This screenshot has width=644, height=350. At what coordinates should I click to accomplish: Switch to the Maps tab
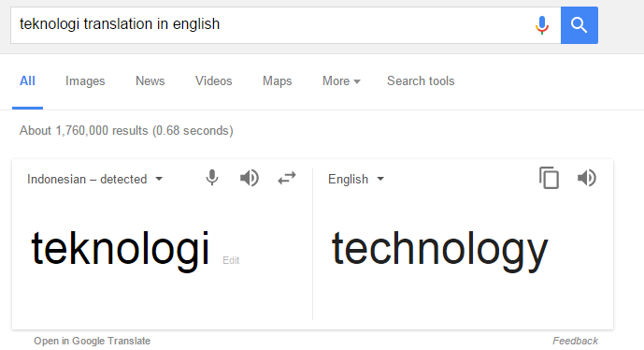[278, 81]
